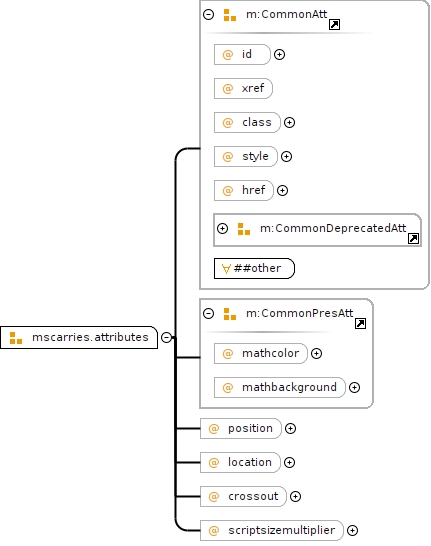Select the mathbackground attribute node
The width and height of the screenshot is (431, 546).
(x=280, y=387)
